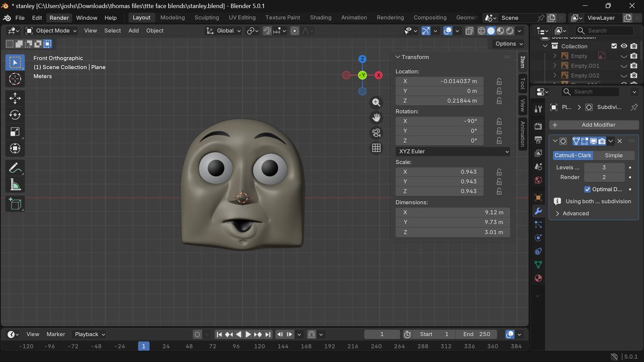Toggle modifier realtime display monitor icon
This screenshot has height=362, width=644.
pos(594,141)
